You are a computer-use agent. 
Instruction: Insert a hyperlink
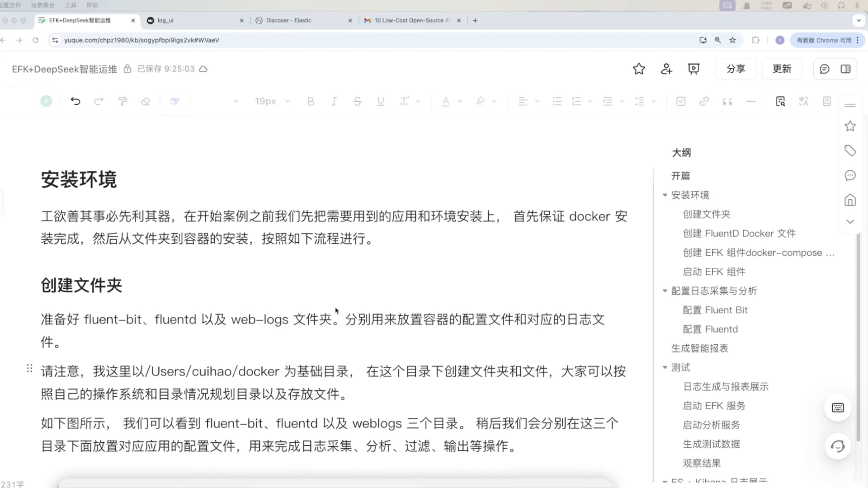[x=704, y=101]
